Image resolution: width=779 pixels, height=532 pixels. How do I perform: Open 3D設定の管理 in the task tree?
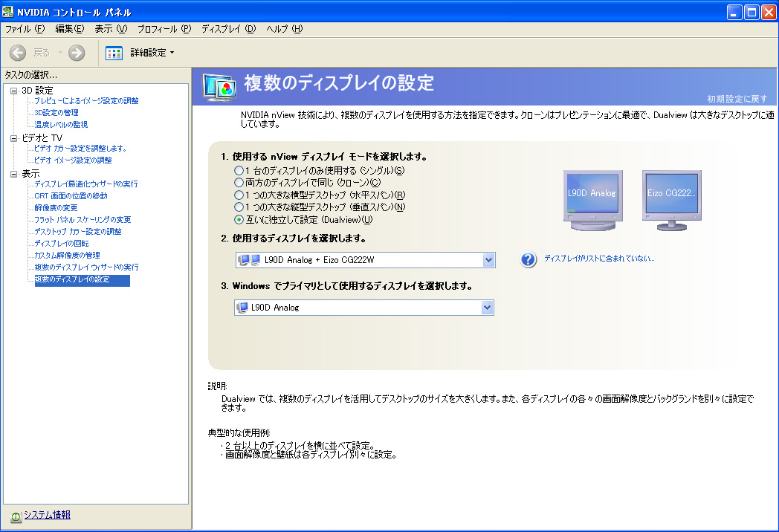tap(56, 113)
